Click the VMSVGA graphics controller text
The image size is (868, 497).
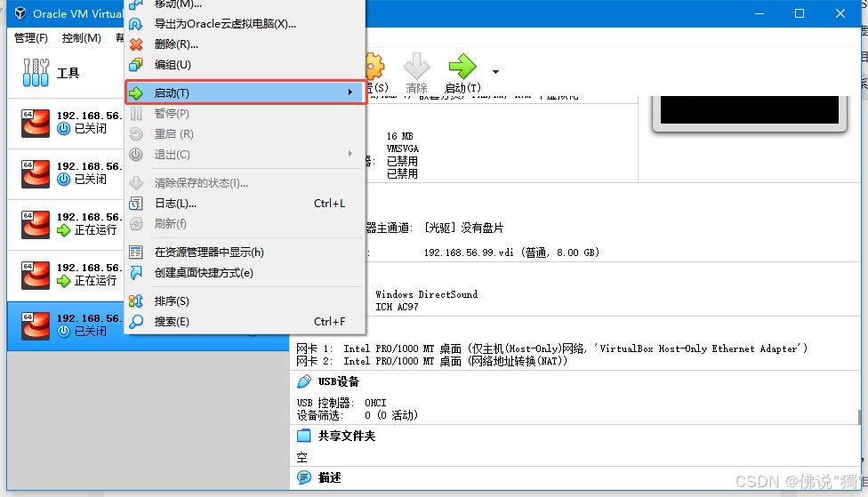tap(403, 148)
